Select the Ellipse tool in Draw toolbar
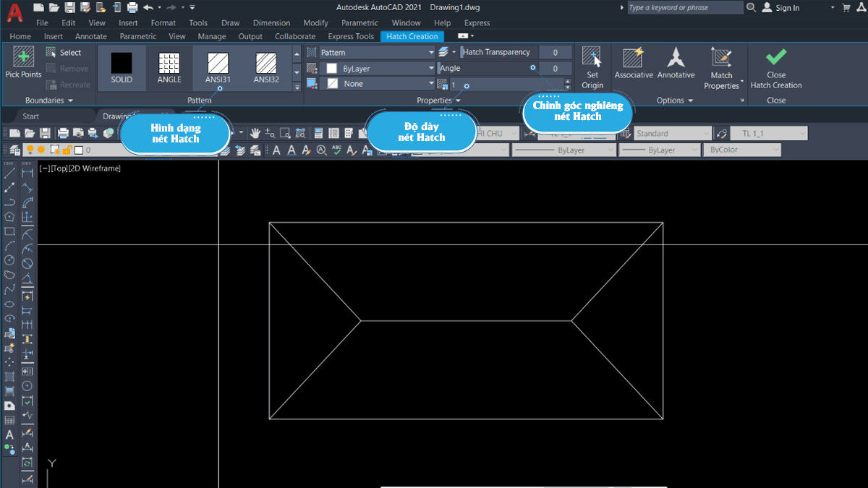Image resolution: width=868 pixels, height=488 pixels. (9, 304)
